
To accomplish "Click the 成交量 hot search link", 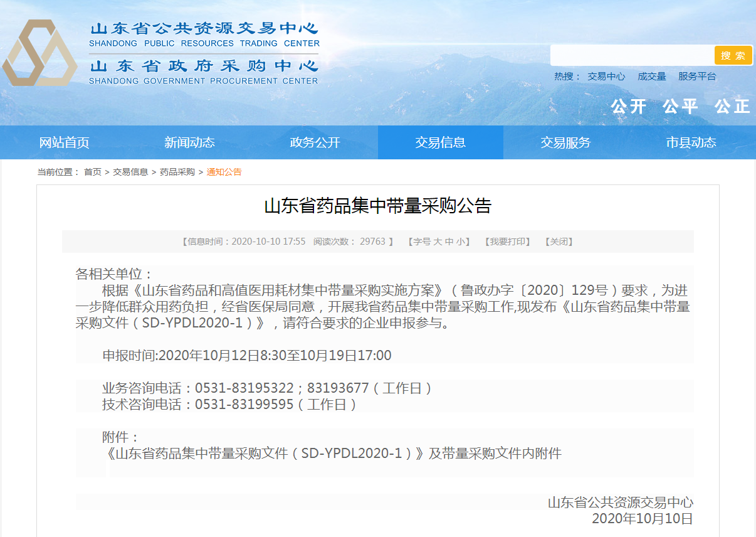I will (652, 77).
